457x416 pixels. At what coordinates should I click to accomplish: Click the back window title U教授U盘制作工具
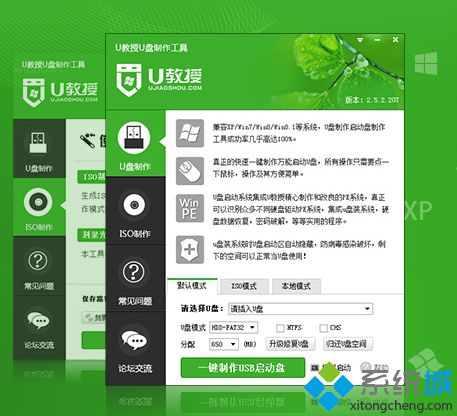tap(53, 64)
